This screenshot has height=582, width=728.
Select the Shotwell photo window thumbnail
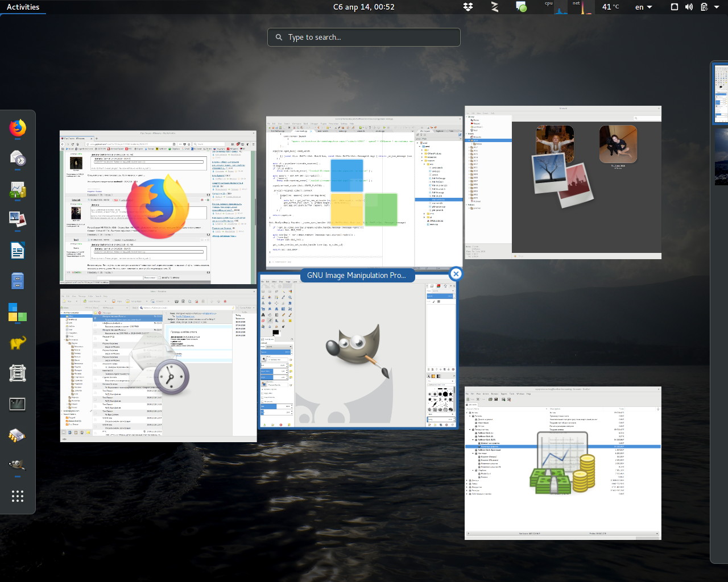(x=563, y=182)
